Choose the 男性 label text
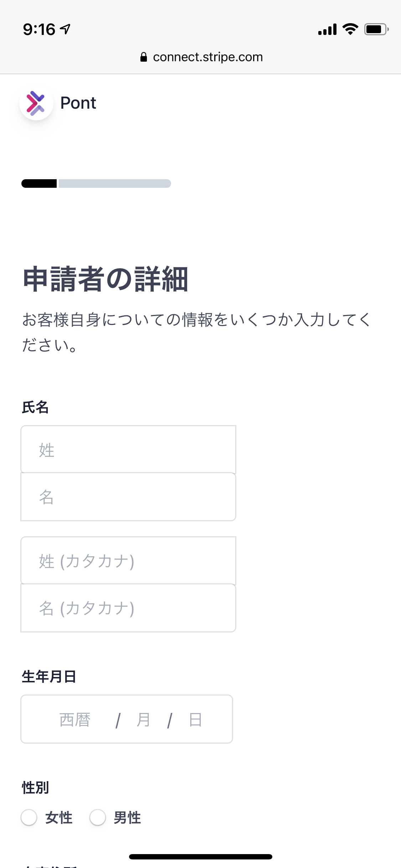Screen dimensions: 401x868 (x=127, y=817)
